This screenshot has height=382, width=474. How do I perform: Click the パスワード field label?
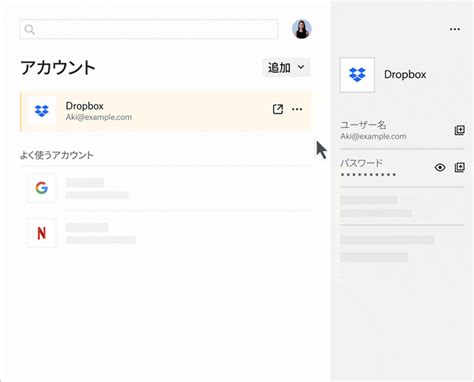tap(361, 163)
